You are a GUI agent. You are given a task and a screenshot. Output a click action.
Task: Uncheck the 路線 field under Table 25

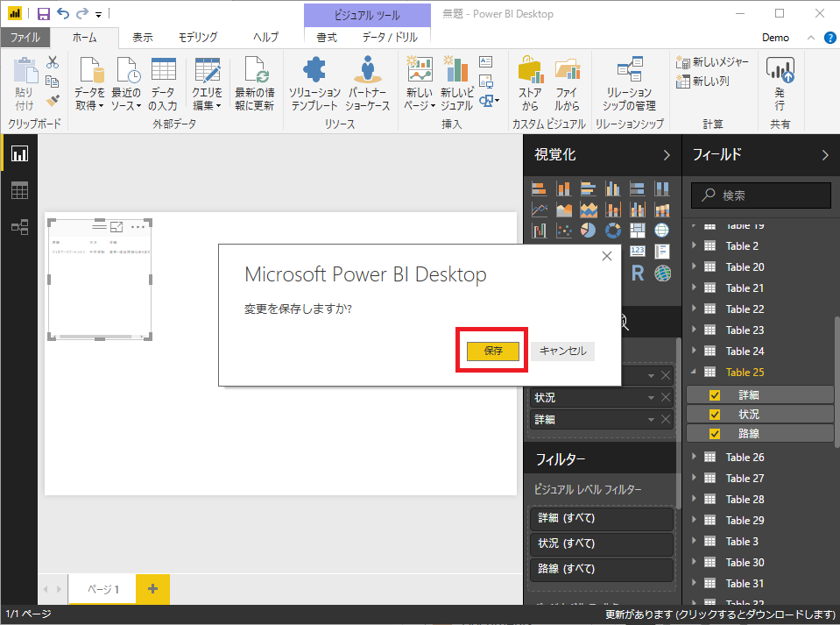tap(714, 434)
